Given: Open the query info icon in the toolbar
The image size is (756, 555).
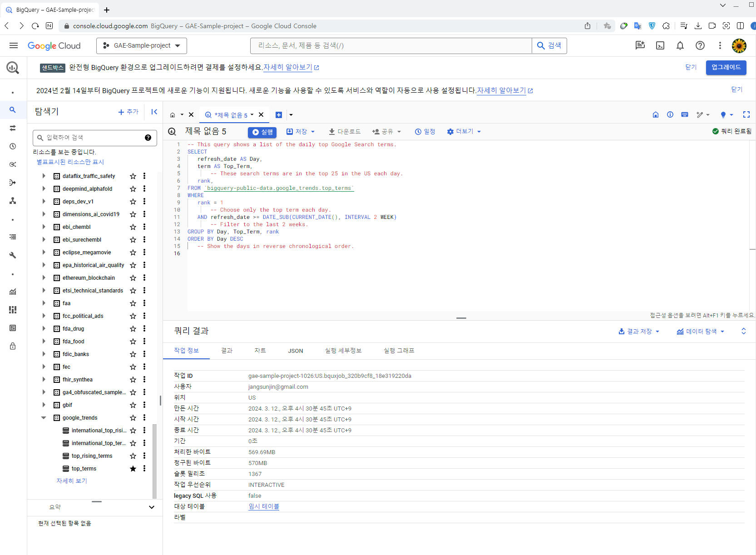Looking at the screenshot, I should [x=670, y=114].
